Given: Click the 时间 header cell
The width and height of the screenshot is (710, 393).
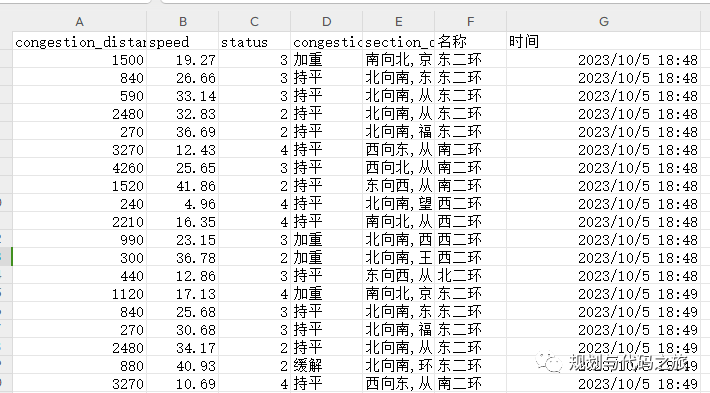Looking at the screenshot, I should pyautogui.click(x=604, y=42).
